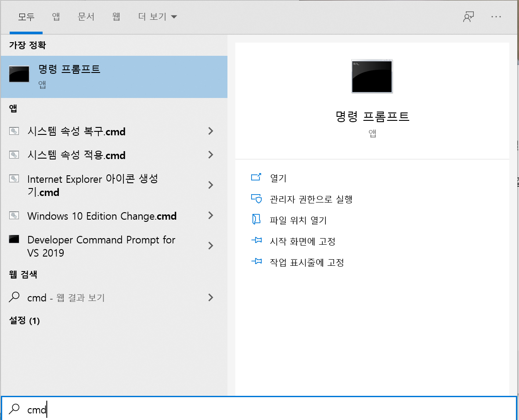Click the 명령 프롬프트 icon in the results list
The width and height of the screenshot is (519, 420).
19,74
